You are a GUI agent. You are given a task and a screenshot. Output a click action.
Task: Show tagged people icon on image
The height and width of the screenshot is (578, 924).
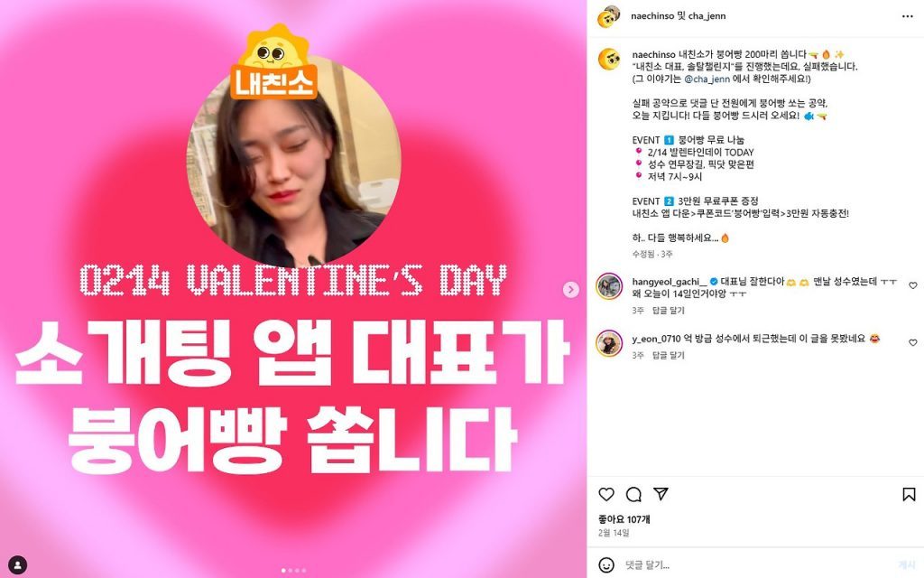click(18, 564)
